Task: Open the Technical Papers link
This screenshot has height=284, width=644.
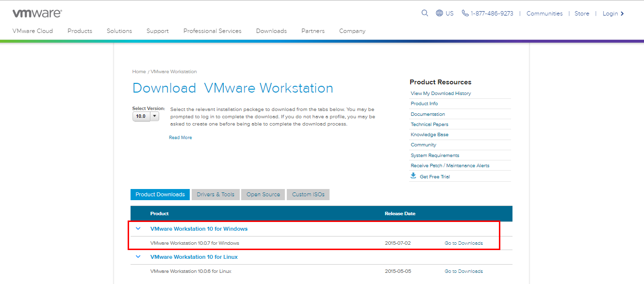Action: (429, 125)
